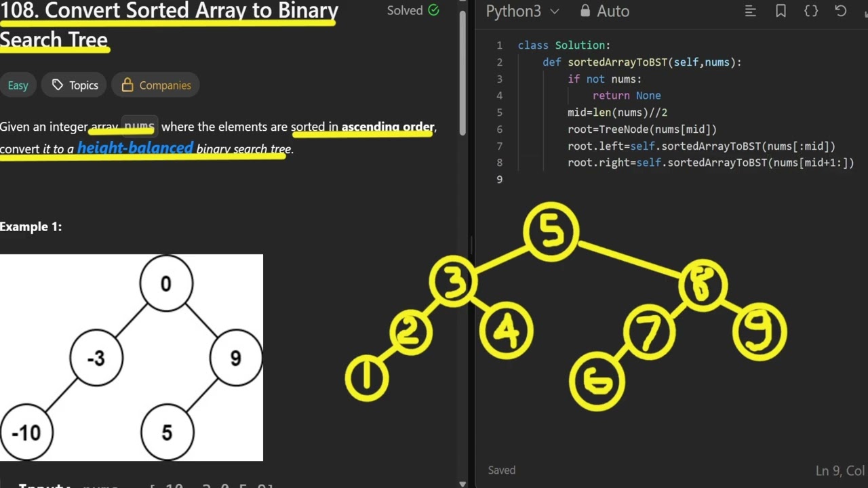Screen dimensions: 868x488
Task: Click the curly braces code icon
Action: (x=811, y=11)
